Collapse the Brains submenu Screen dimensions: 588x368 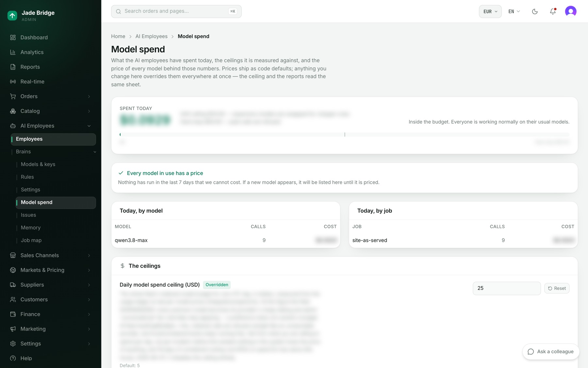click(x=95, y=152)
